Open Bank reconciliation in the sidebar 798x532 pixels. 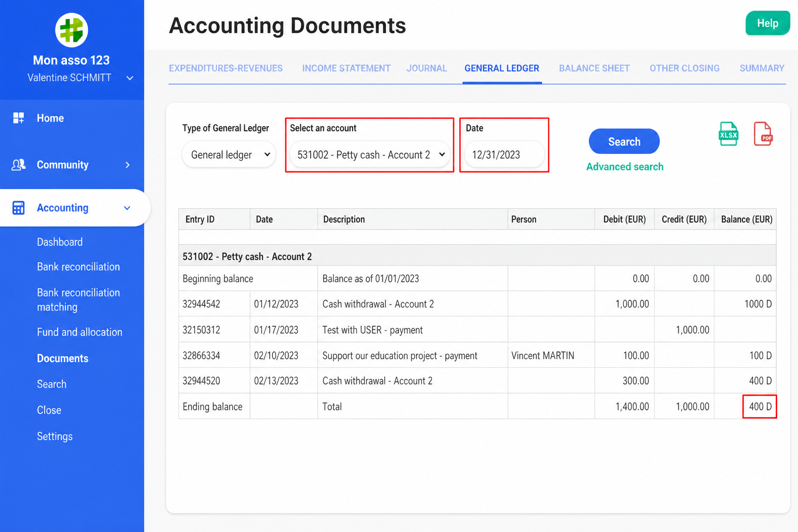tap(78, 267)
